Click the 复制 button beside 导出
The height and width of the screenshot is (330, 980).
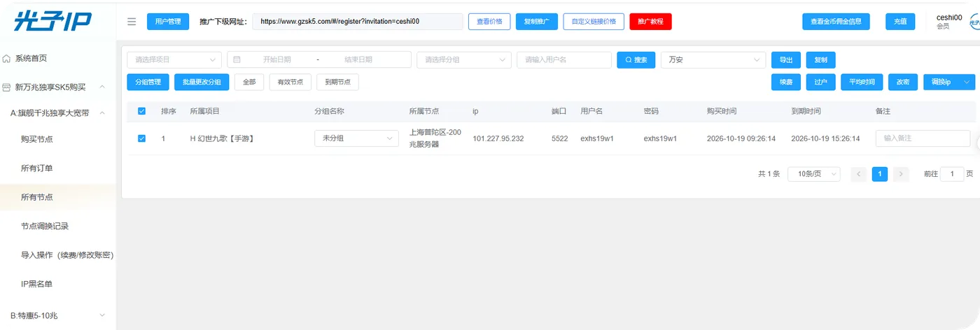tap(821, 60)
